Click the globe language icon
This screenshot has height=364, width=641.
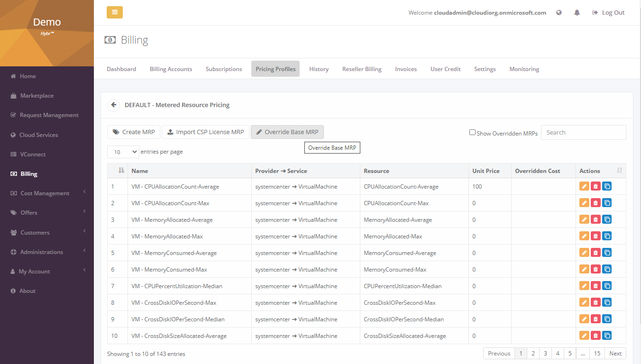[x=559, y=13]
